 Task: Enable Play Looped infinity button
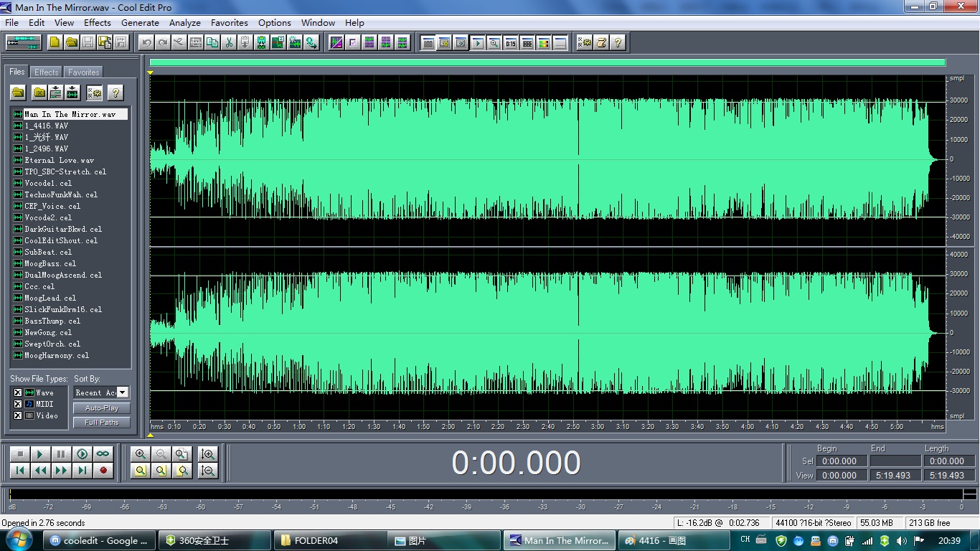[103, 454]
